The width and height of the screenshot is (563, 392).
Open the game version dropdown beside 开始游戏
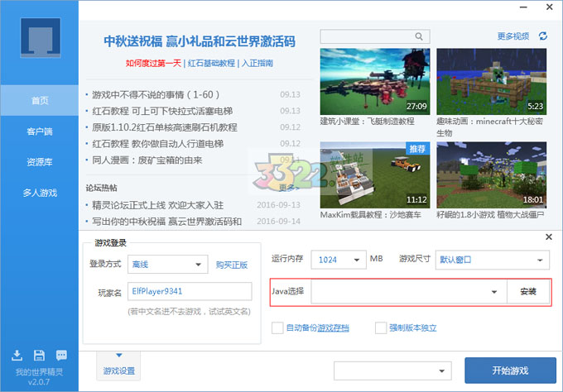tap(392, 370)
